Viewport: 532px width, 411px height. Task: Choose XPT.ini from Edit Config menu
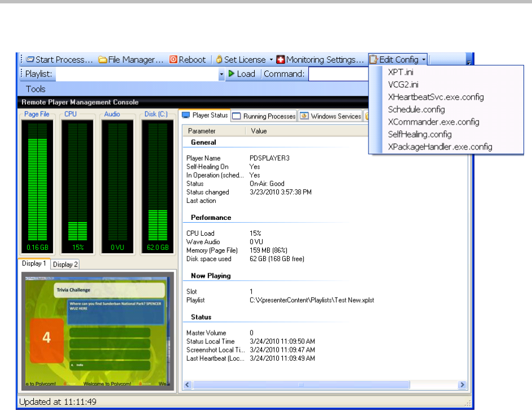[x=401, y=72]
